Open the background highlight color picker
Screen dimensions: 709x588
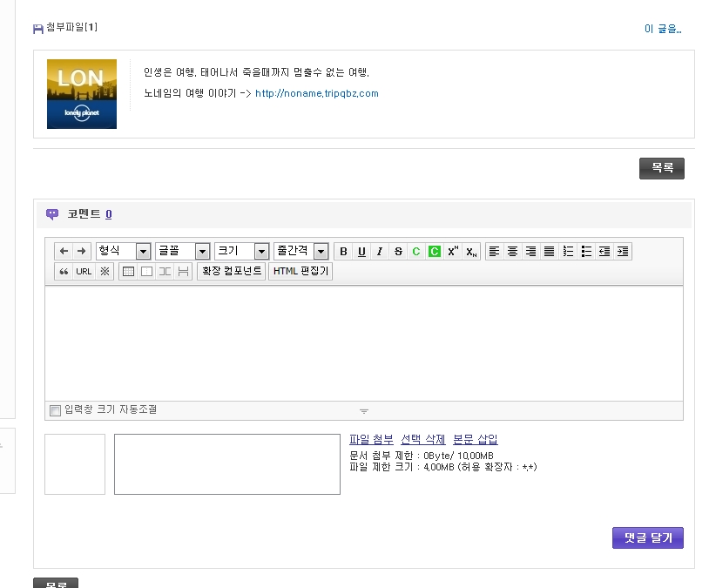coord(435,252)
